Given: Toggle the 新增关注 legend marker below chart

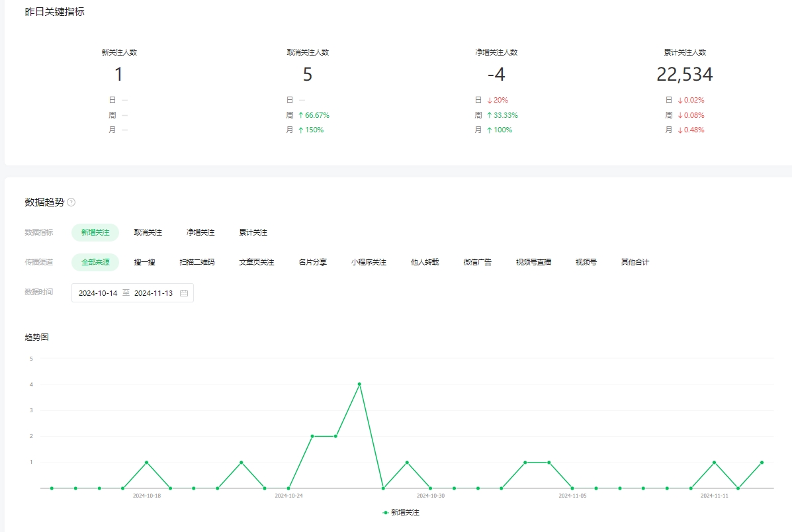Looking at the screenshot, I should [386, 512].
